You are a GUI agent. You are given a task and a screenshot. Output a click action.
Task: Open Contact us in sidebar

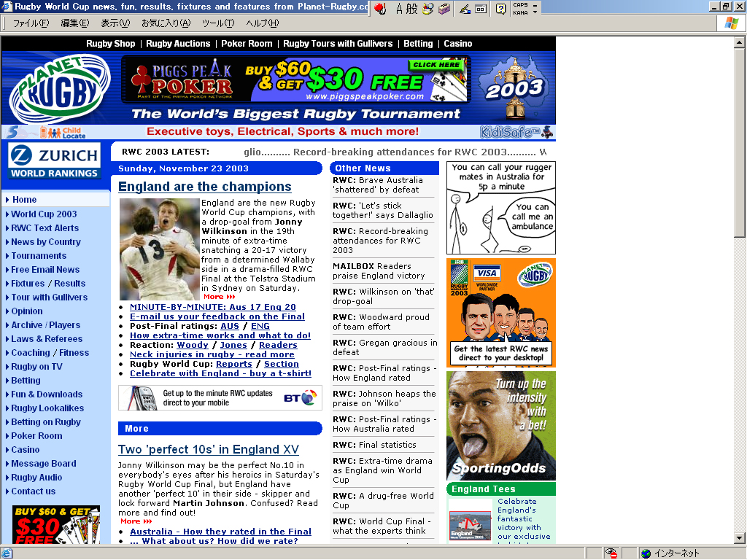(x=34, y=491)
